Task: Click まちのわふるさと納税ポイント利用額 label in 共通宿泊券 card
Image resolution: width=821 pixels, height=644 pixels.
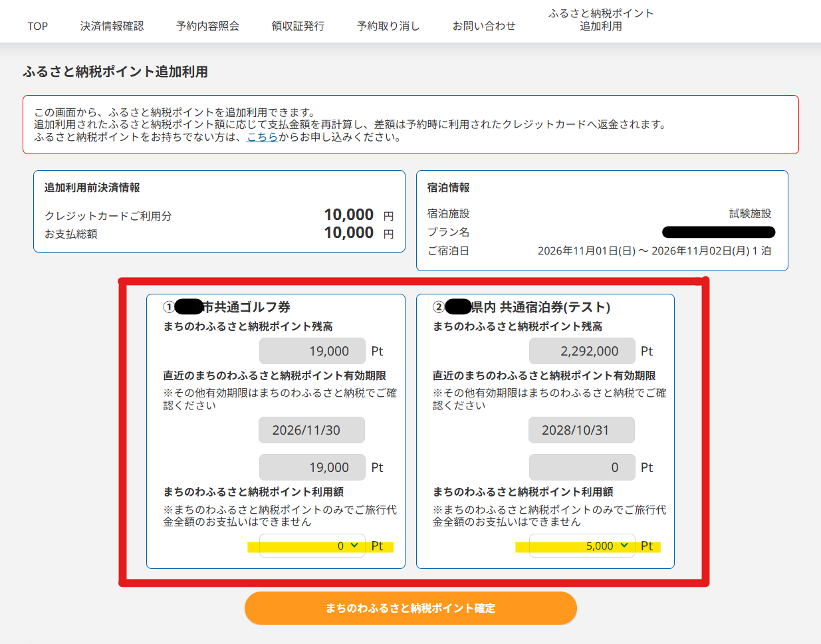Action: coord(523,492)
